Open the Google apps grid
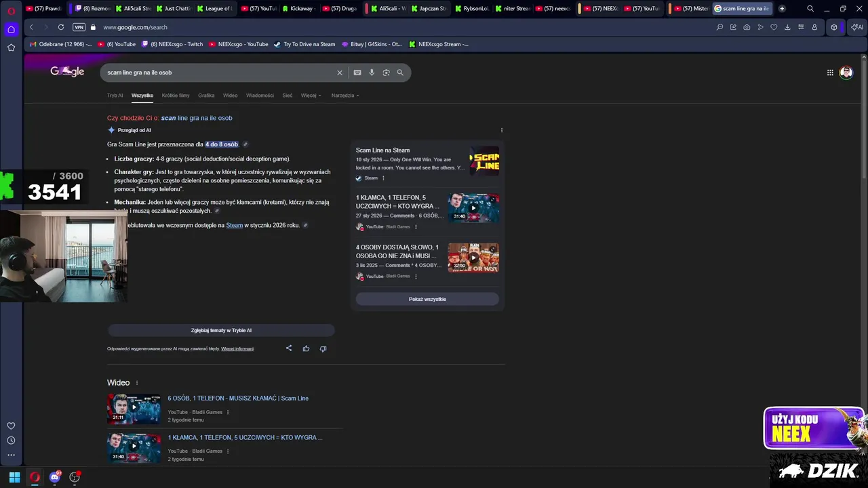The height and width of the screenshot is (488, 868). pos(830,73)
